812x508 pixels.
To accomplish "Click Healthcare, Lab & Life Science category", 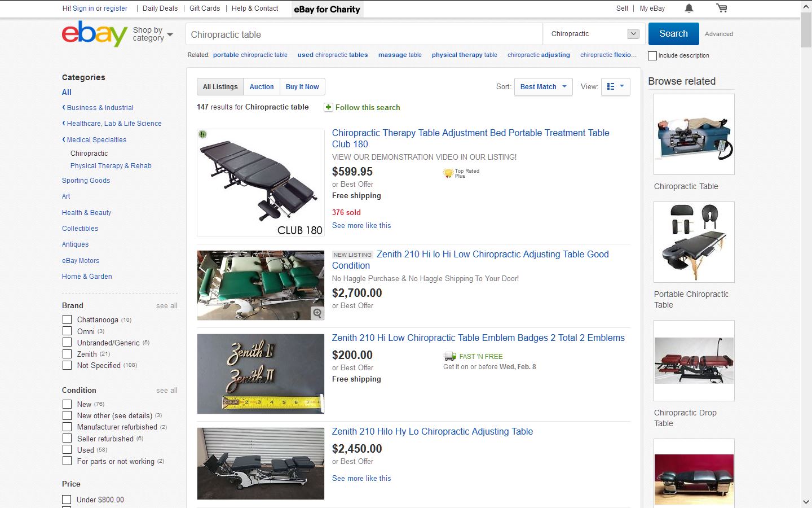I will pyautogui.click(x=114, y=124).
